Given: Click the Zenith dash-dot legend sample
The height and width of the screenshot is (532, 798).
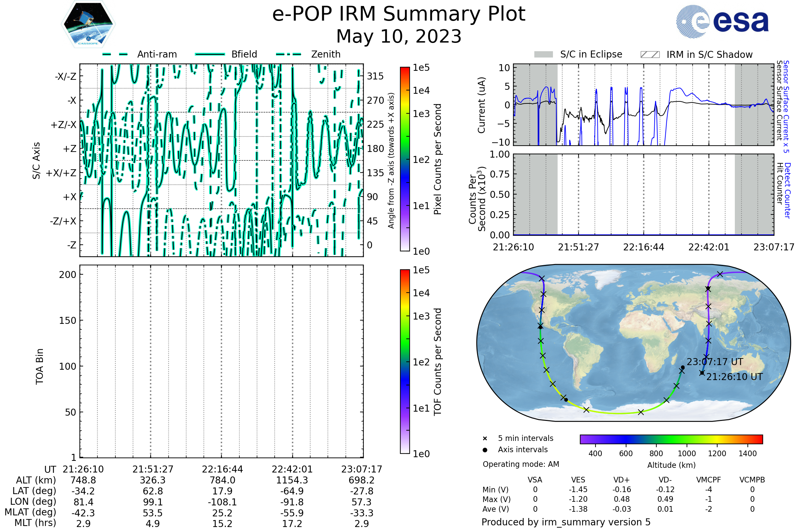Looking at the screenshot, I should click(289, 54).
